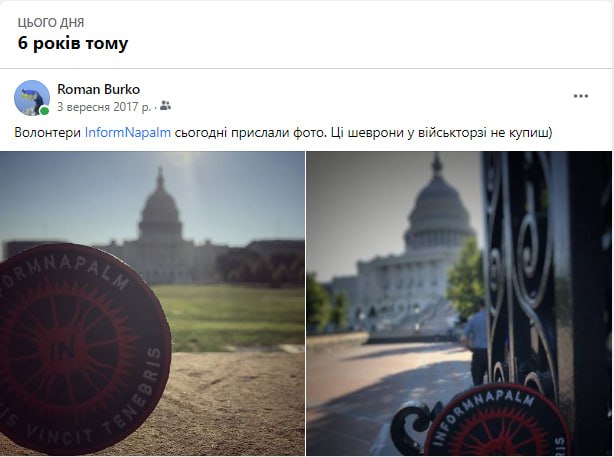Click the green online status dot

click(x=45, y=111)
